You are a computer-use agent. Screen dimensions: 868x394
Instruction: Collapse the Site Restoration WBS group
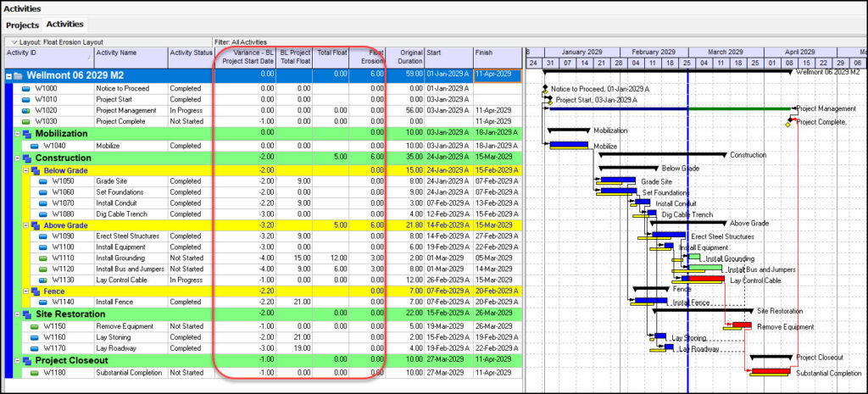click(x=17, y=314)
